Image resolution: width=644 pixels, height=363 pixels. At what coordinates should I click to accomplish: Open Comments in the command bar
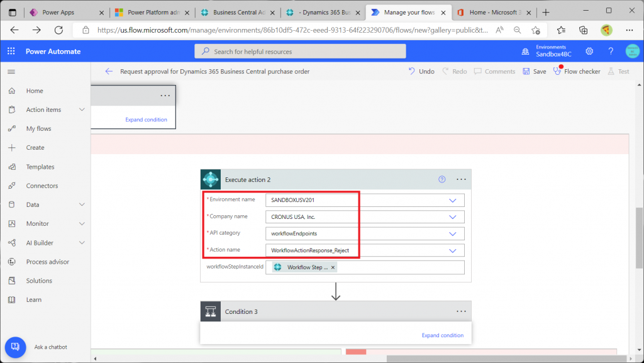(x=494, y=72)
